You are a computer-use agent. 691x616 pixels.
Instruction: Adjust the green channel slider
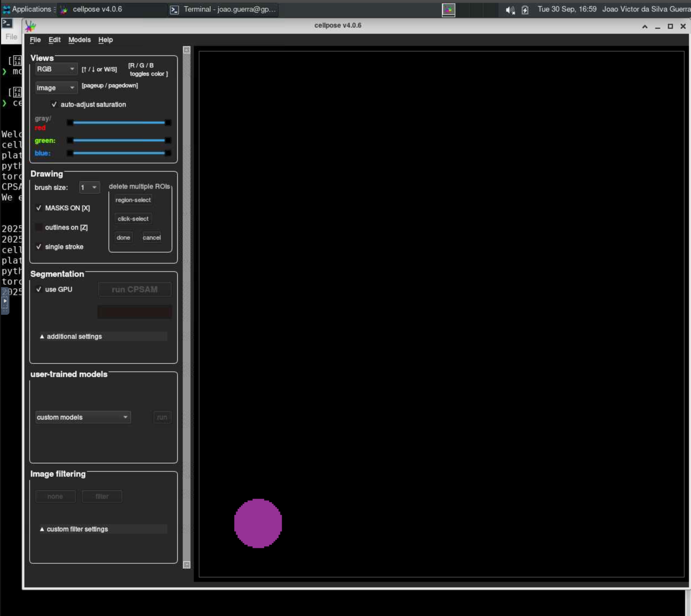click(x=118, y=141)
